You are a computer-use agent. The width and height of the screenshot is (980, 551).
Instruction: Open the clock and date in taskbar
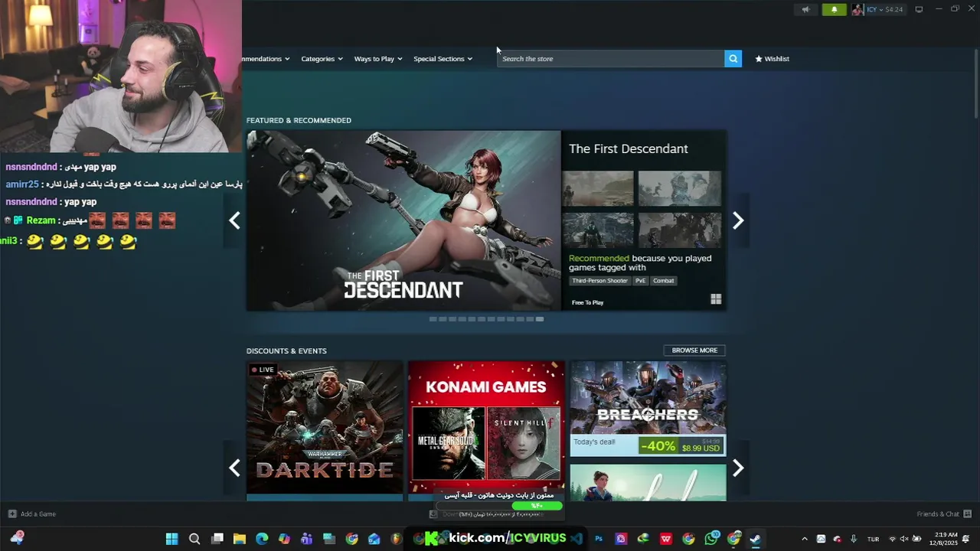(x=944, y=539)
